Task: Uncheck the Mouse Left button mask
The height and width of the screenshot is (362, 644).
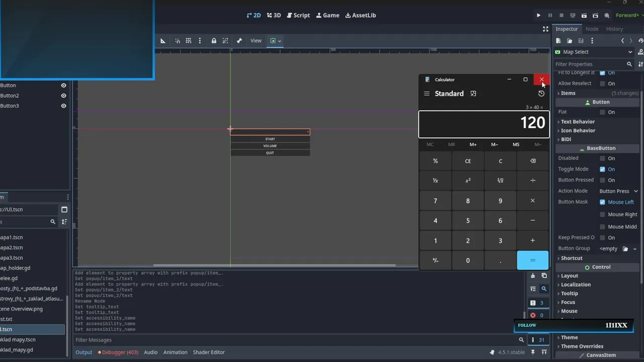Action: click(x=602, y=202)
